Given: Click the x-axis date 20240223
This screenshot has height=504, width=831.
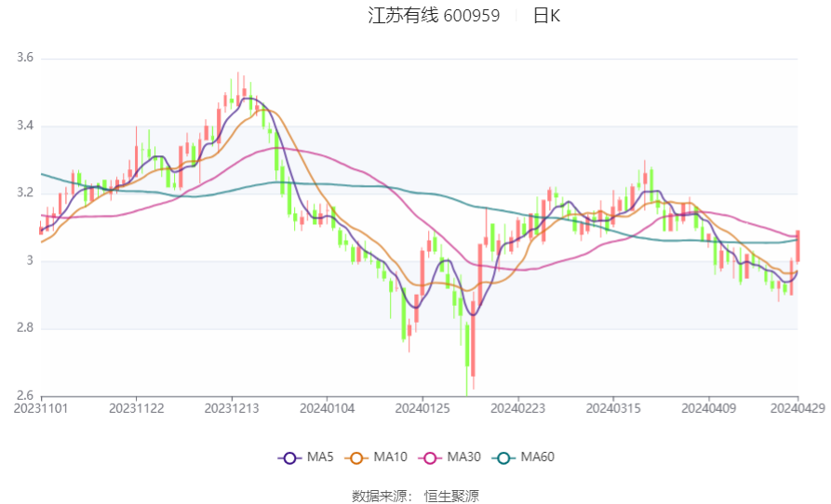Looking at the screenshot, I should point(517,409).
